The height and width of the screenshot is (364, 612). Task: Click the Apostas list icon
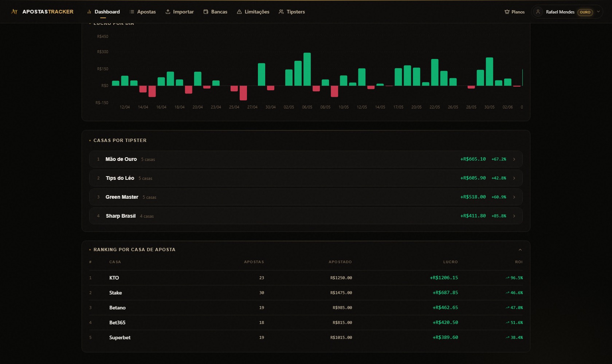pyautogui.click(x=132, y=12)
